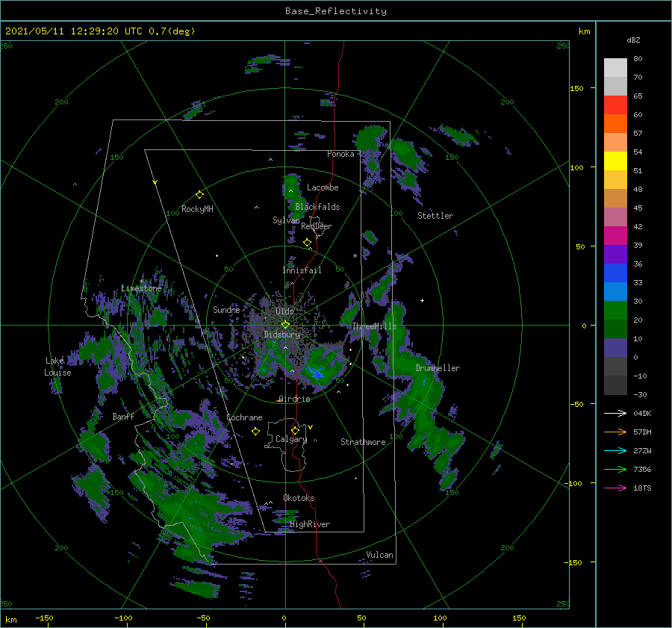The width and height of the screenshot is (672, 628).
Task: Select the yellow diamond marker below RedDeer
Action: coord(307,243)
